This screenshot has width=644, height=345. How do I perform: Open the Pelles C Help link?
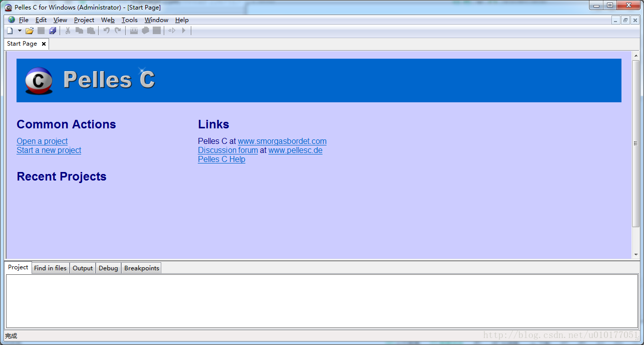222,159
